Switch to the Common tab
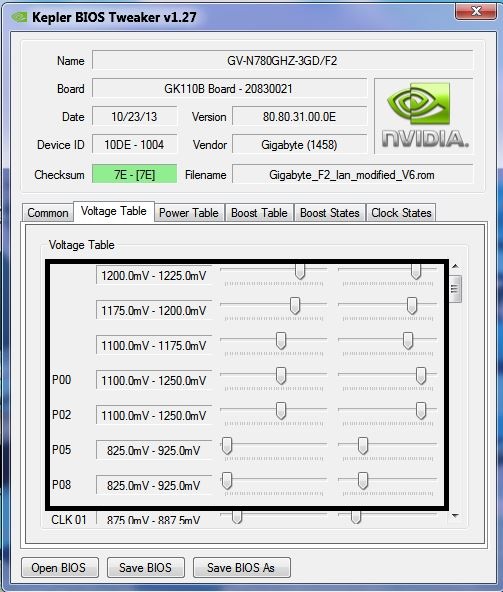 [x=48, y=213]
